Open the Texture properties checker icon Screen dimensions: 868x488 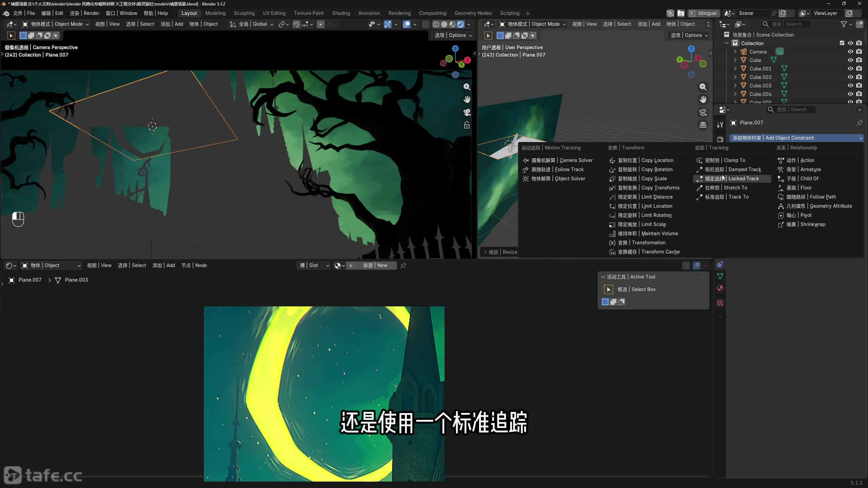pyautogui.click(x=720, y=303)
